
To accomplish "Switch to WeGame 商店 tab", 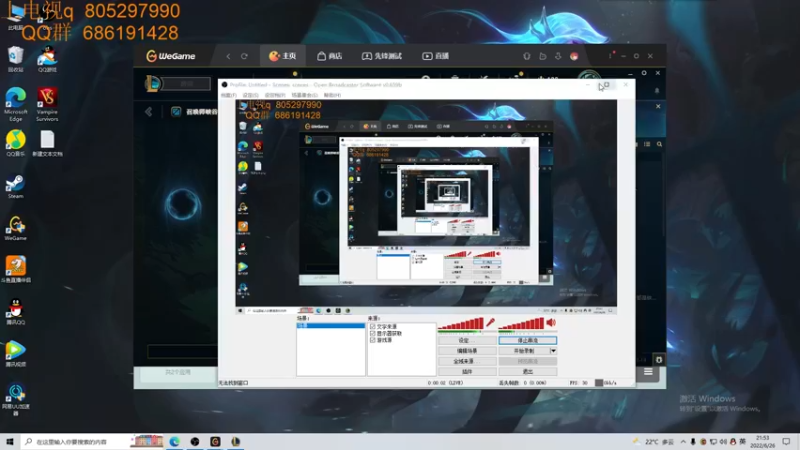I will [330, 56].
